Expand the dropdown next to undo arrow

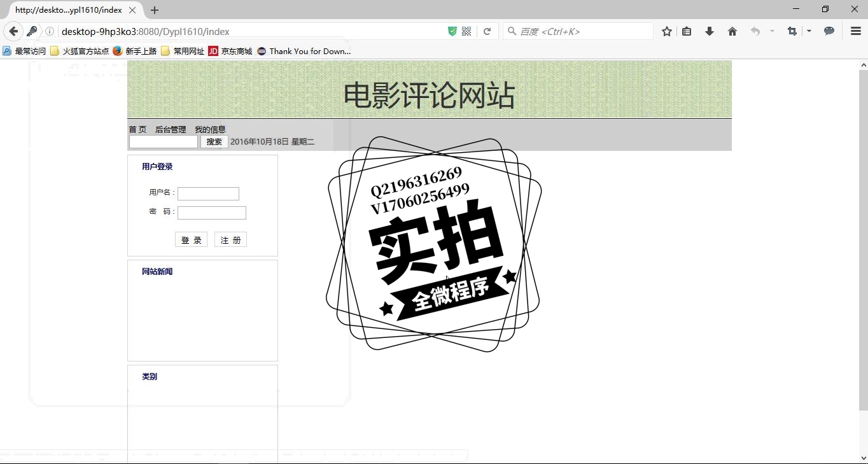pyautogui.click(x=772, y=31)
